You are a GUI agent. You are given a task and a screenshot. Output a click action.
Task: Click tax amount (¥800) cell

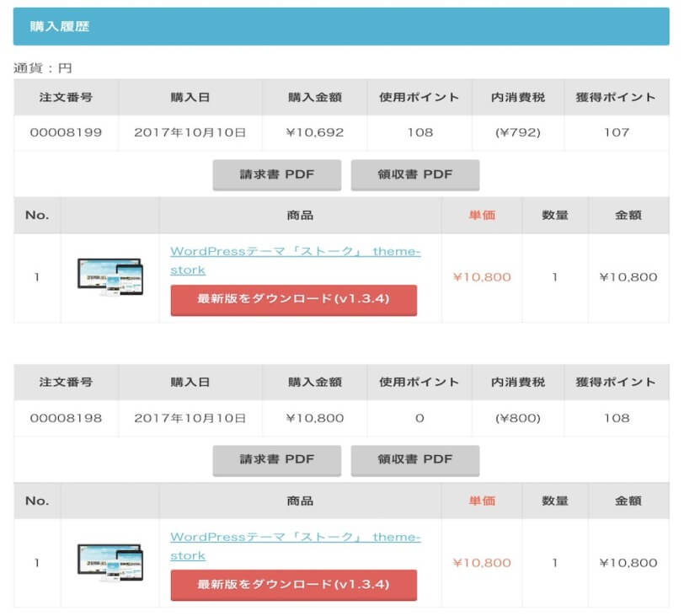click(x=518, y=418)
